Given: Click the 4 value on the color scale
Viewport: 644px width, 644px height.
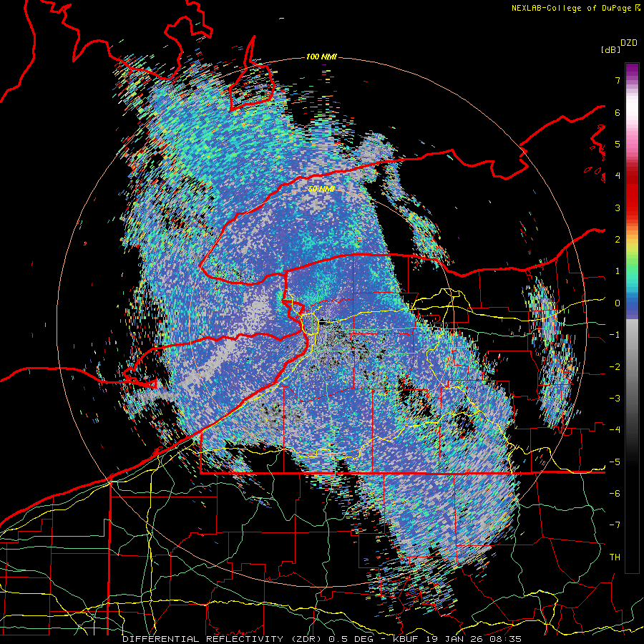Looking at the screenshot, I should tap(618, 176).
